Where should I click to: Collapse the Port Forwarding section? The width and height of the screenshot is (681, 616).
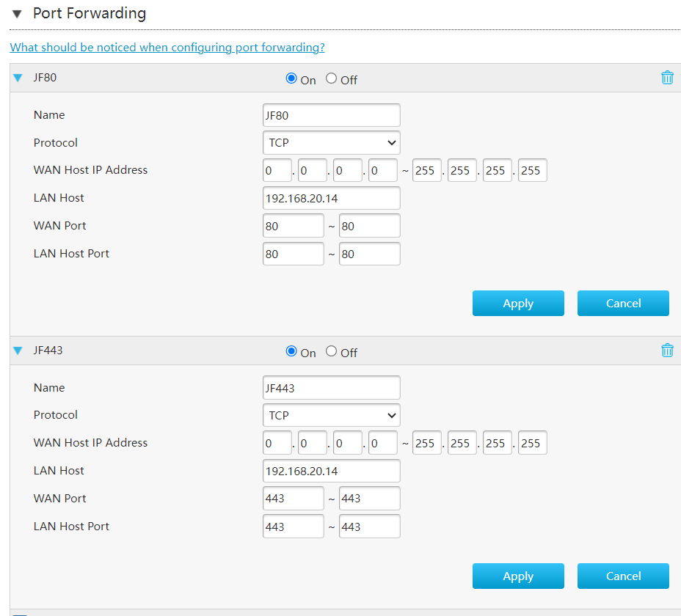point(18,14)
